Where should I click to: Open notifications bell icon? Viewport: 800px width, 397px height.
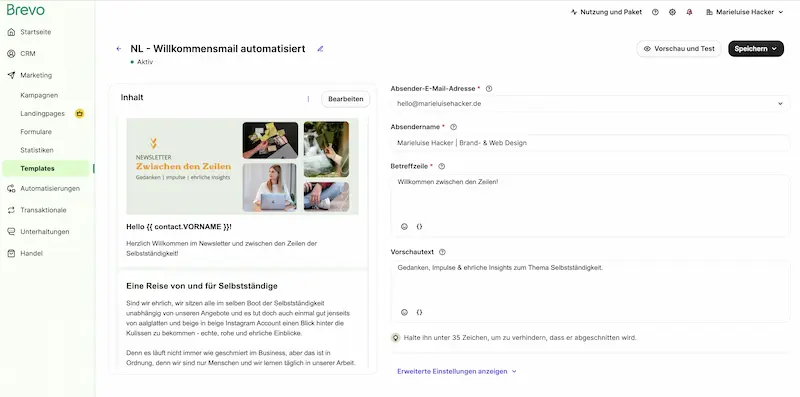[x=690, y=12]
